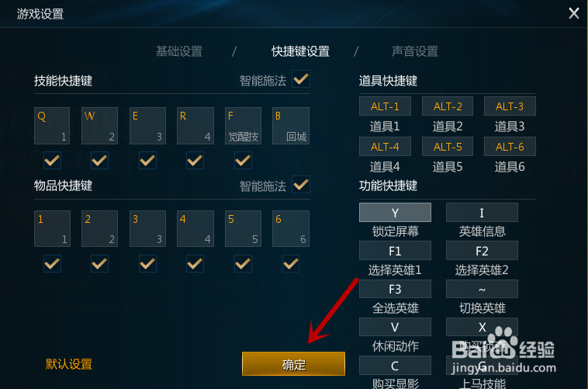The width and height of the screenshot is (588, 389).
Task: Toggle 智能施法 checkbox for item hotkeys
Action: coord(301,184)
